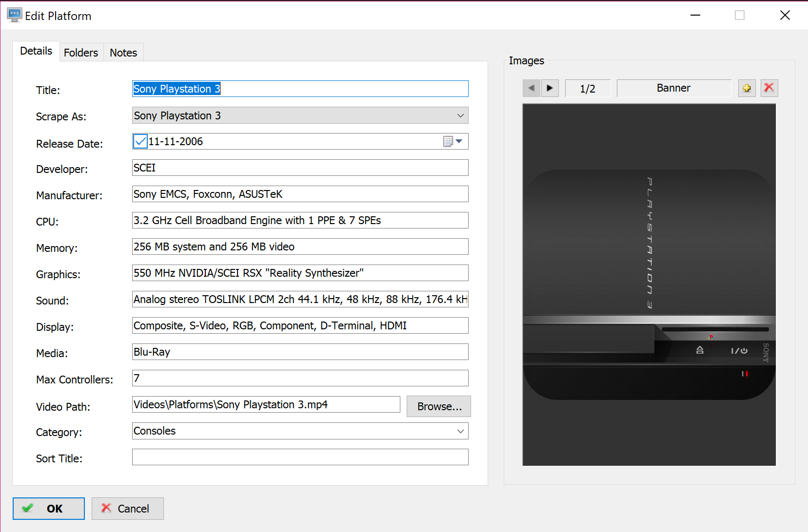Screen dimensions: 808x532
Task: Toggle the Release Date checkbox
Action: pyautogui.click(x=140, y=141)
